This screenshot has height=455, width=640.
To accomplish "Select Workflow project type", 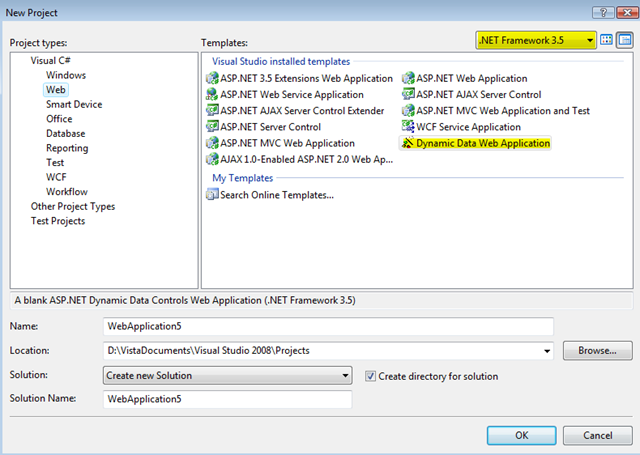I will 67,192.
